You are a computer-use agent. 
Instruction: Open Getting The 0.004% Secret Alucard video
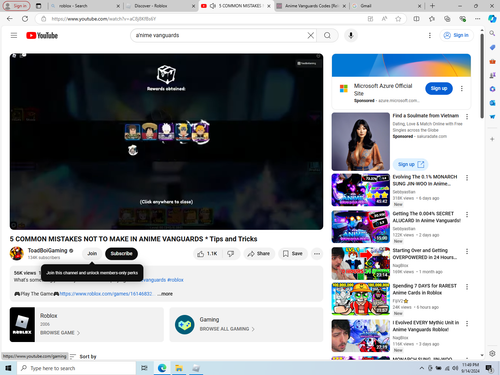pos(361,227)
